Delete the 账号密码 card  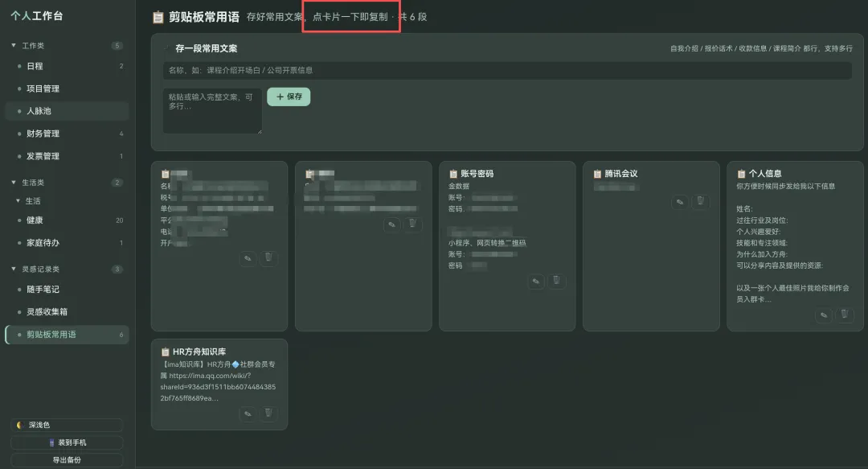(556, 281)
